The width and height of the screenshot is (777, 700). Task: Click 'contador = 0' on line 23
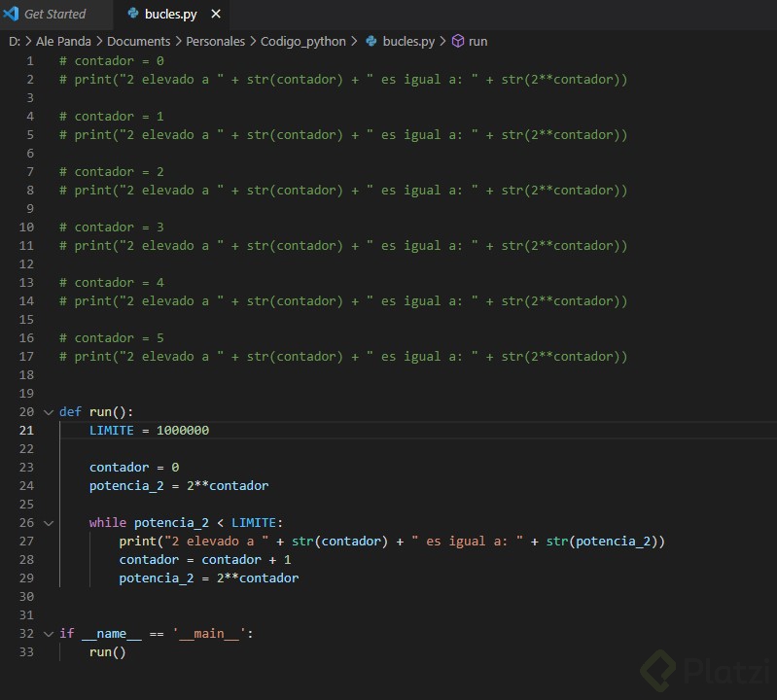[x=134, y=468]
